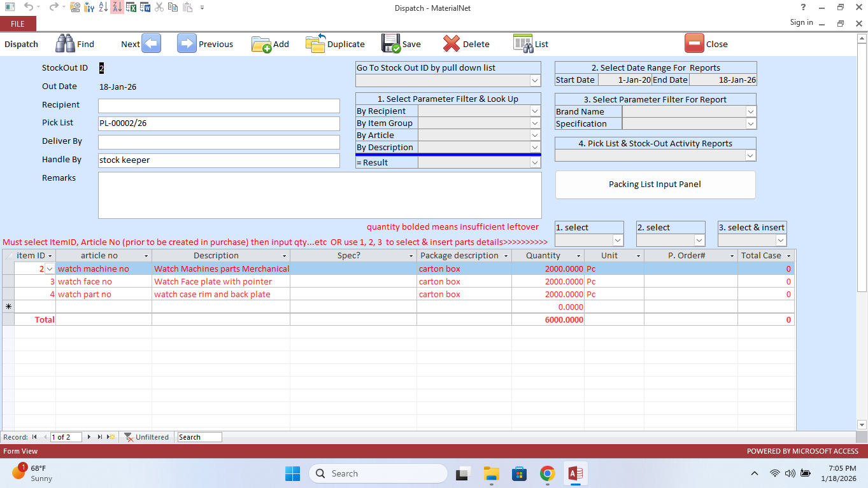Click the Export to Word icon
Image resolution: width=868 pixels, height=488 pixels.
(x=145, y=8)
